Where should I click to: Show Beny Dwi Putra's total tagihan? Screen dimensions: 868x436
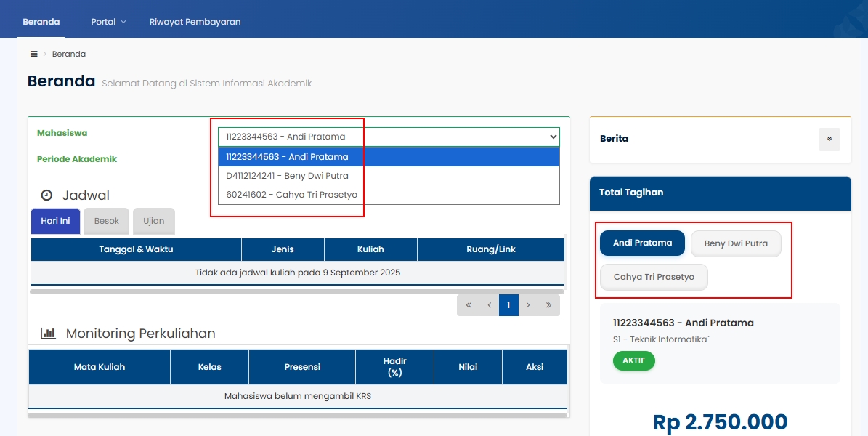click(735, 243)
